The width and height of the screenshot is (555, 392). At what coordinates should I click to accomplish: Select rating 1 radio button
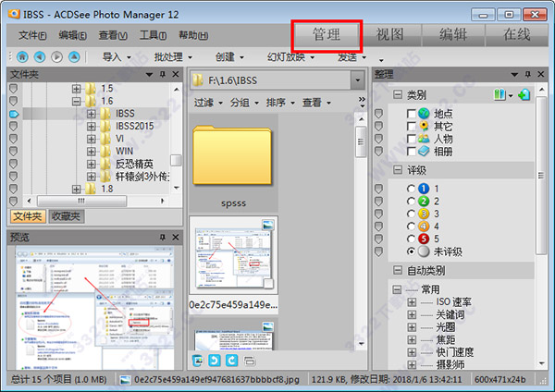click(411, 189)
